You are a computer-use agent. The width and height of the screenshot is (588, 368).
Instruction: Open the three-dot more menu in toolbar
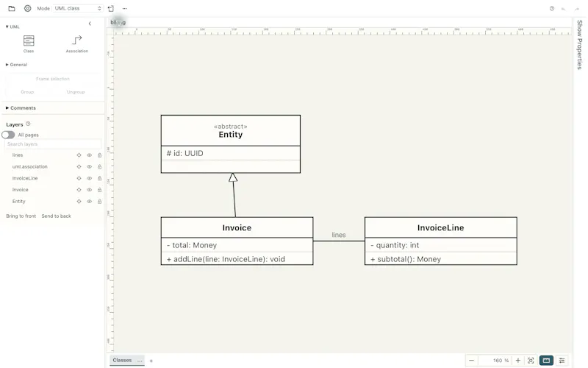(124, 8)
